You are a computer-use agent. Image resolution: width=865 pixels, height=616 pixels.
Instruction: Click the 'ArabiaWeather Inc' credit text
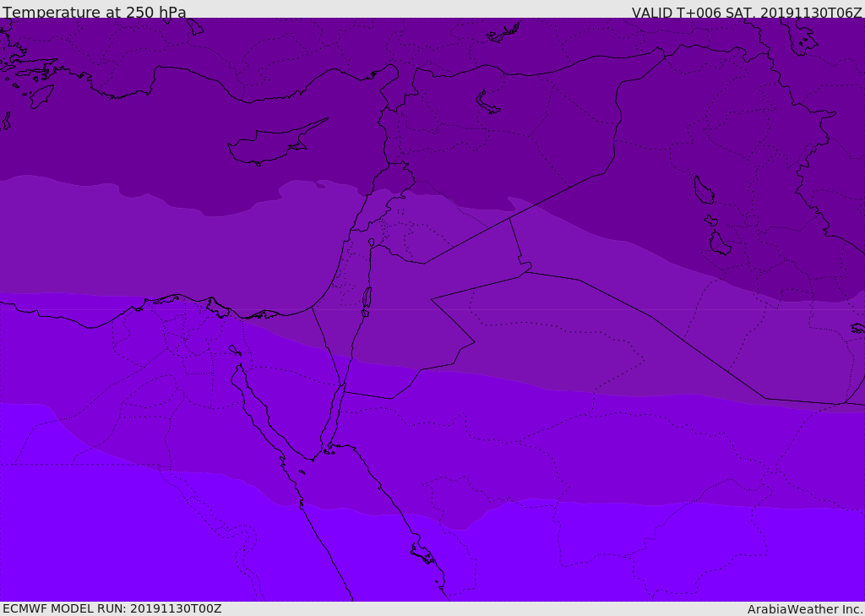(804, 609)
